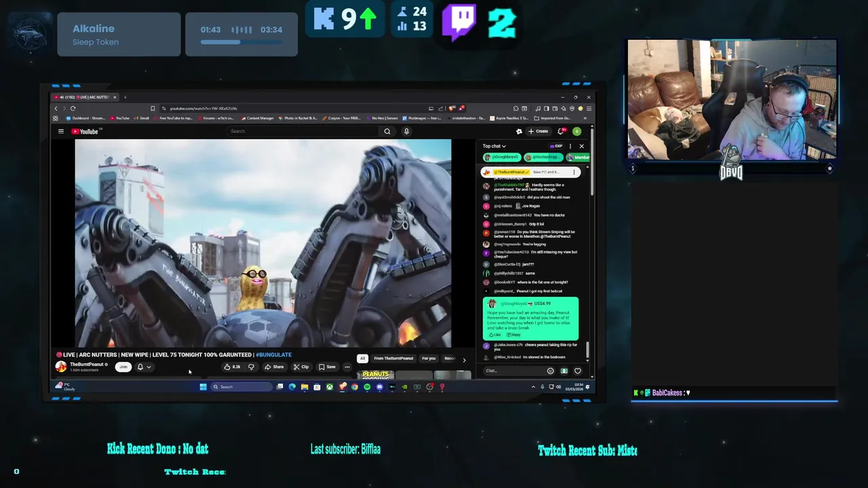Select the LIVE | ARC NUTTERS browser tab

[85, 97]
